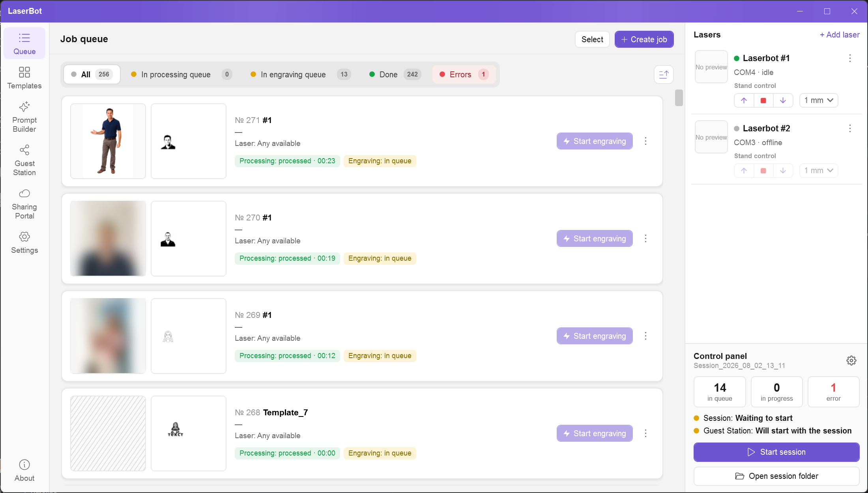
Task: Open more options for job № 271
Action: [645, 141]
